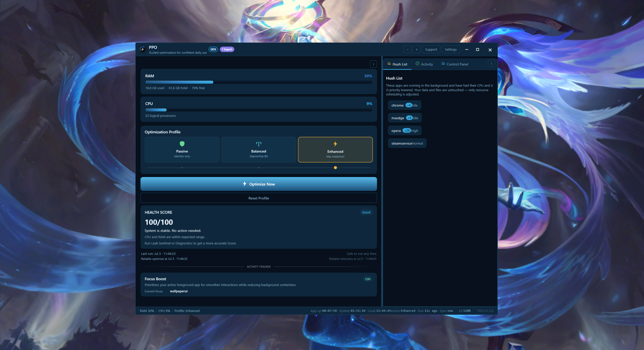Click the orange profile slider handle

[335, 168]
